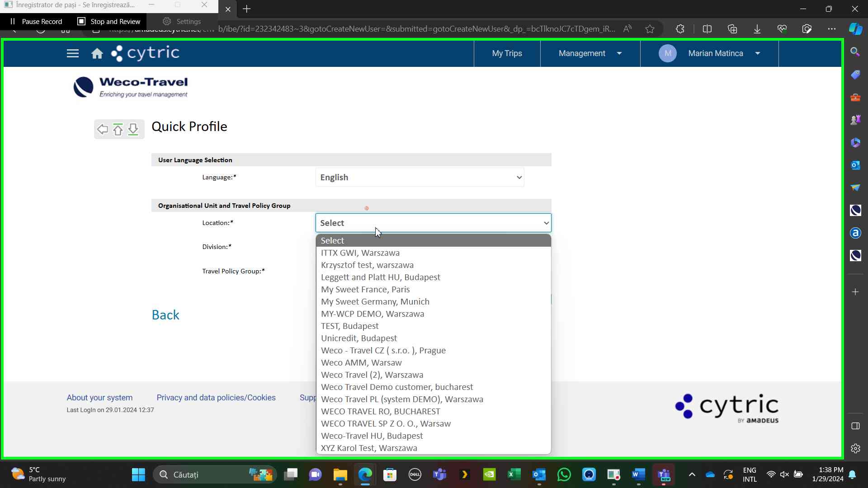Open About your system link
This screenshot has height=488, width=868.
coord(99,398)
